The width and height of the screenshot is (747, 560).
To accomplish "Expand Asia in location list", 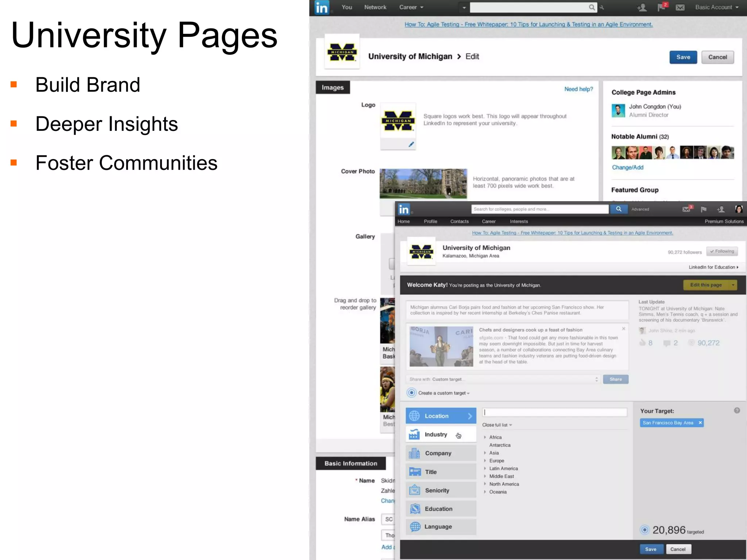I will [485, 453].
